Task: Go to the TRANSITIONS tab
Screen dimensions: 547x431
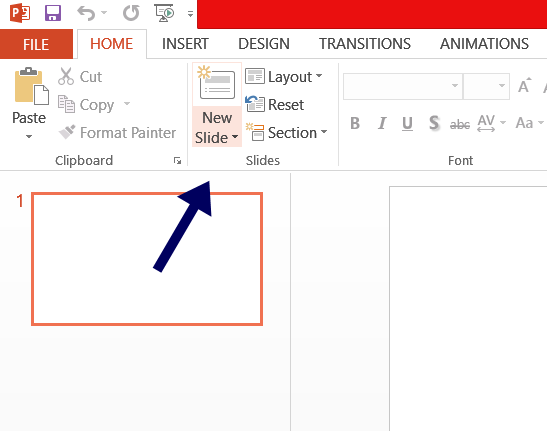Action: 365,44
